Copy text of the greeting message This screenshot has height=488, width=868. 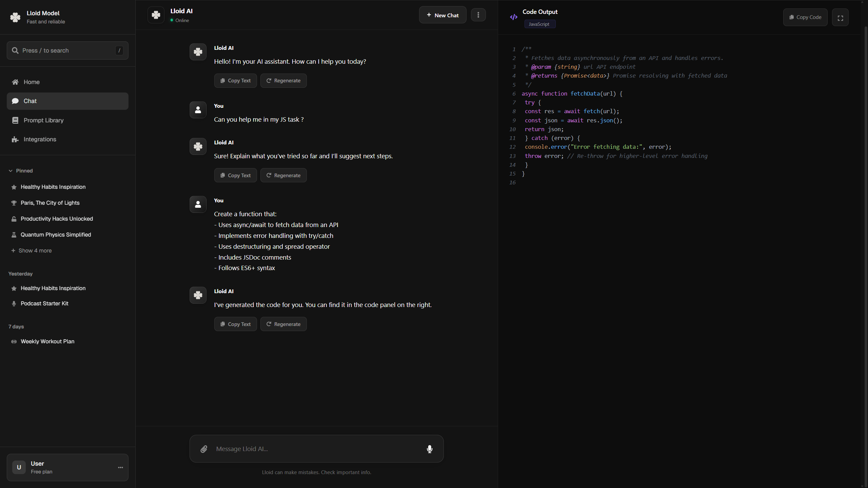click(235, 81)
